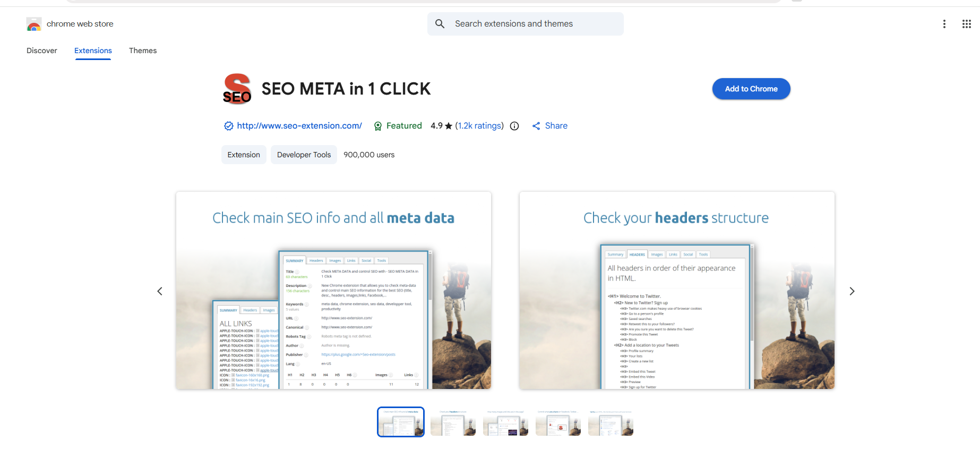Click the Featured badge
This screenshot has height=474, width=980.
pyautogui.click(x=398, y=126)
